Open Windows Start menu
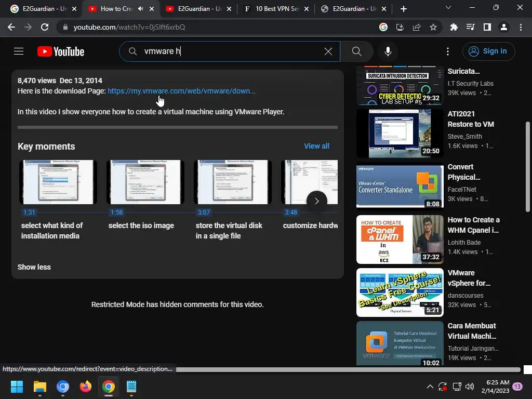The image size is (532, 399). click(x=17, y=387)
